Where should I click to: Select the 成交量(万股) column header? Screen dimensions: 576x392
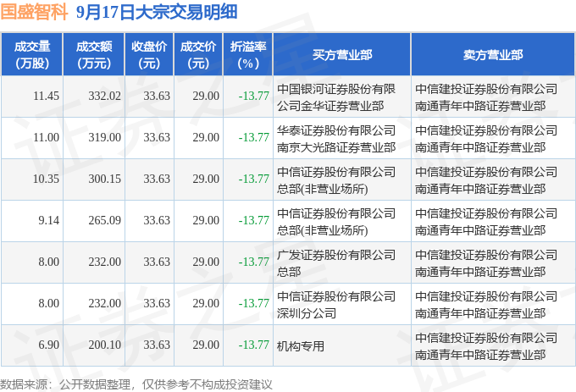[32, 55]
